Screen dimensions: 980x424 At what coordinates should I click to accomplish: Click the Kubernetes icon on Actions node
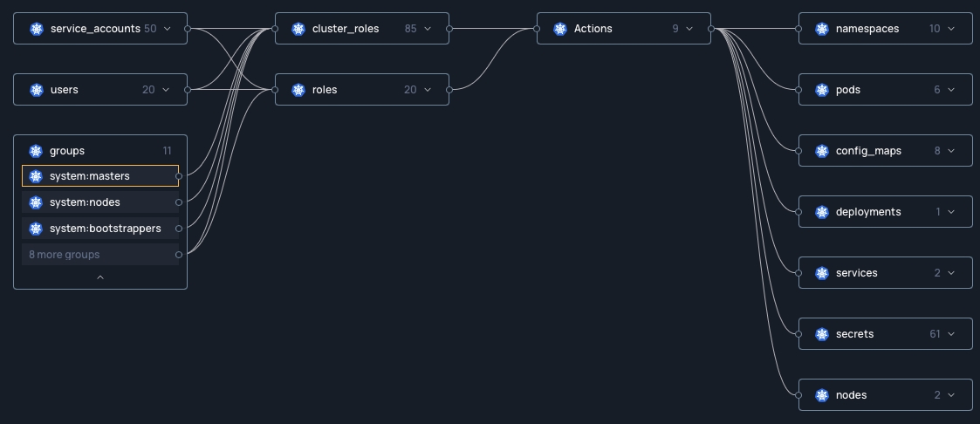[559, 29]
